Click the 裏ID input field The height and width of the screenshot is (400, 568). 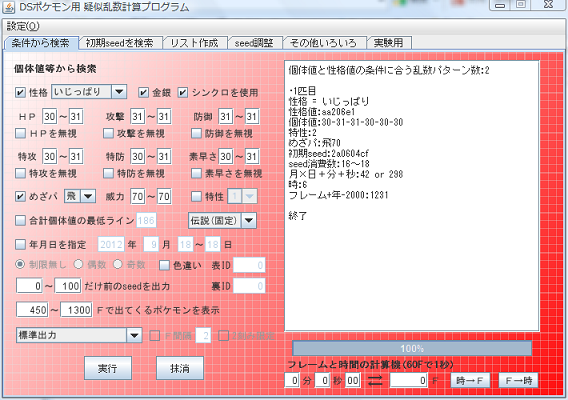coord(249,286)
